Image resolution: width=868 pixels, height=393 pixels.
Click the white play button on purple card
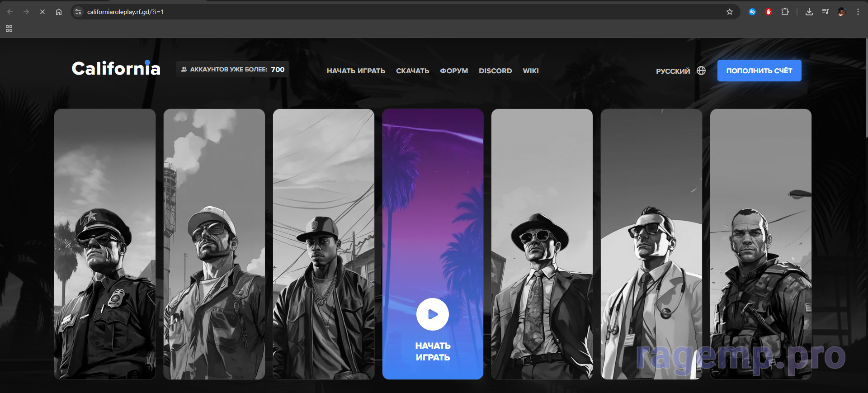tap(433, 314)
